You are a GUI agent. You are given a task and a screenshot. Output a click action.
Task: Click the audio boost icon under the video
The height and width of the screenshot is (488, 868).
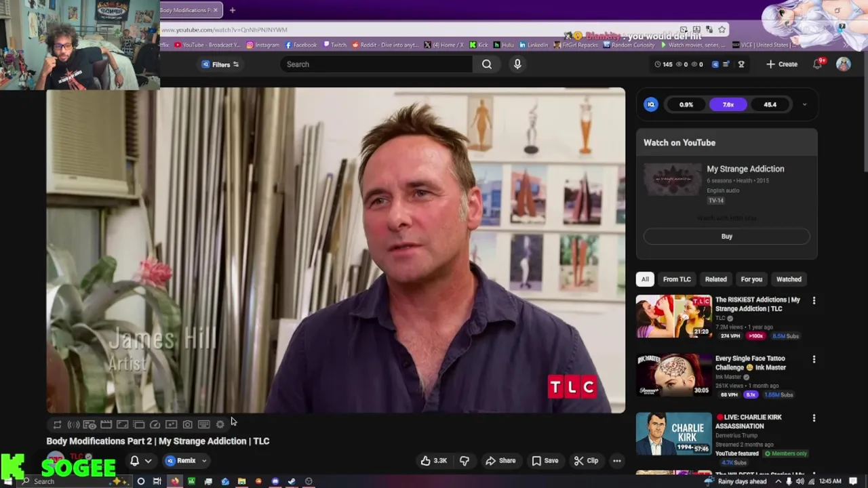click(73, 424)
